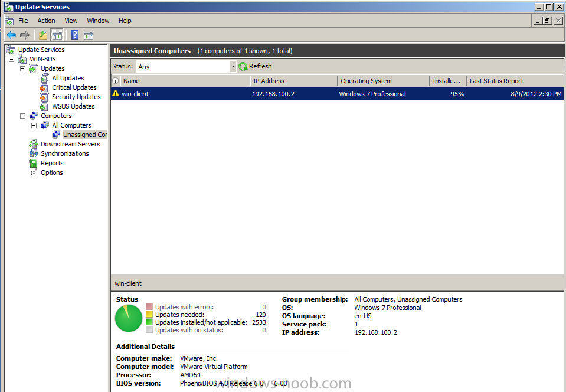Click the Security Updates icon
The width and height of the screenshot is (566, 392).
click(45, 97)
